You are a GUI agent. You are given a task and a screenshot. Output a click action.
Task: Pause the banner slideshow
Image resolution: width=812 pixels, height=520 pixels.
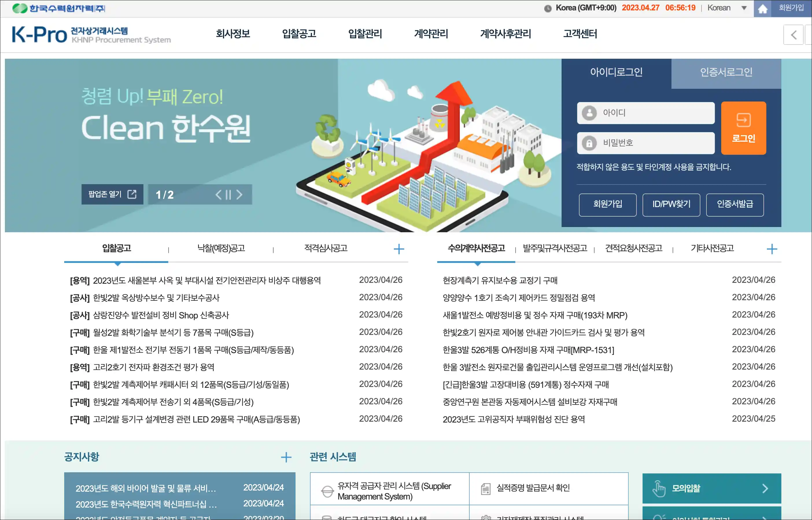click(x=228, y=194)
